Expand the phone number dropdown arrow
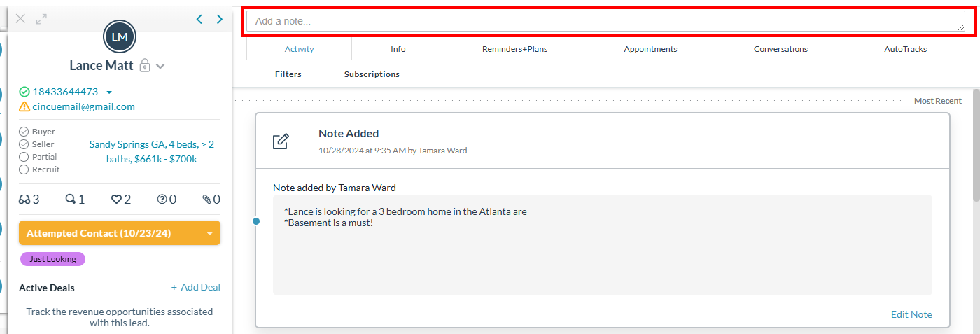980x334 pixels. tap(109, 92)
